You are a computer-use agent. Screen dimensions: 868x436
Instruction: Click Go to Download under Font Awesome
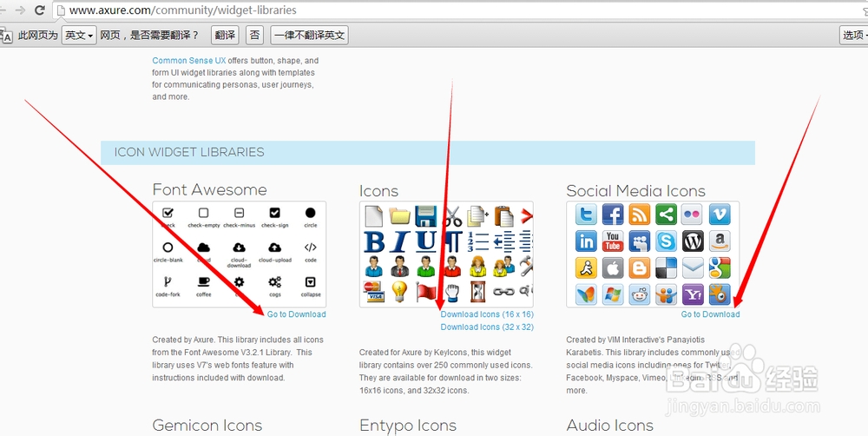pos(296,314)
